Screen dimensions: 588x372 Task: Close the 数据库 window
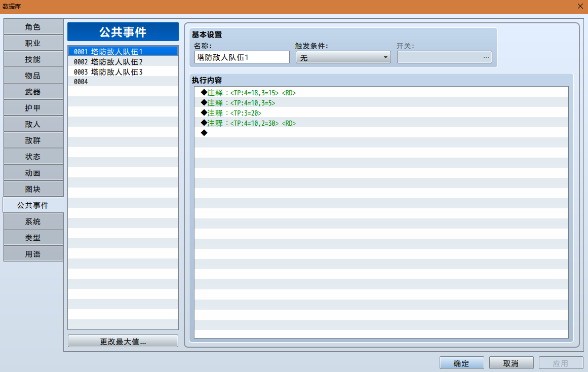[580, 7]
